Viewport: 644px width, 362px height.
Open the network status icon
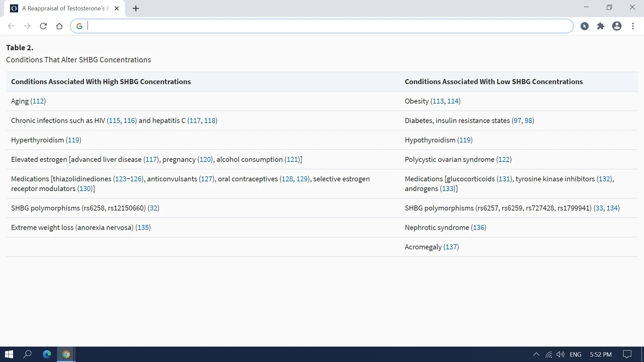(549, 354)
